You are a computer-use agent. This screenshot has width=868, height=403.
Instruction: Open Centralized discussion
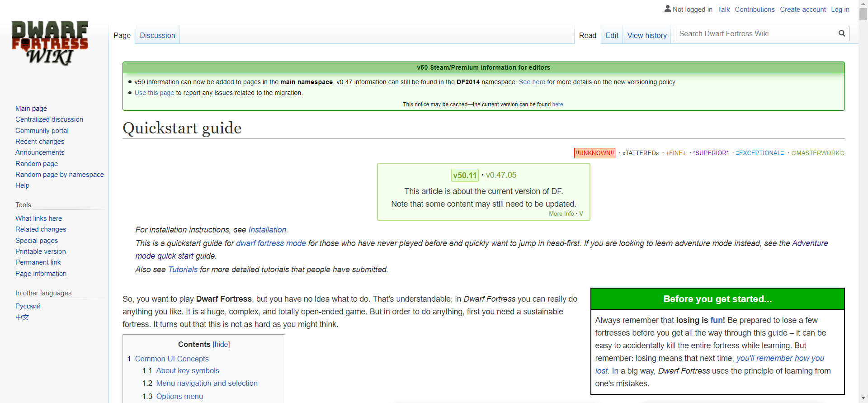[49, 119]
